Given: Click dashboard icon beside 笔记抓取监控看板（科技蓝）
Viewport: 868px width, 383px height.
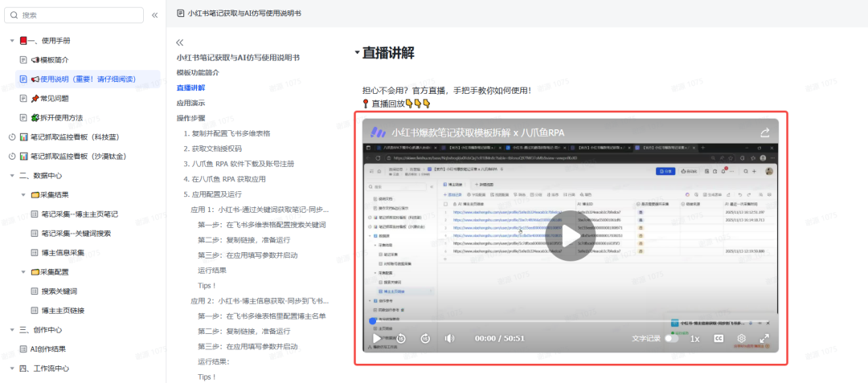Looking at the screenshot, I should [x=24, y=137].
